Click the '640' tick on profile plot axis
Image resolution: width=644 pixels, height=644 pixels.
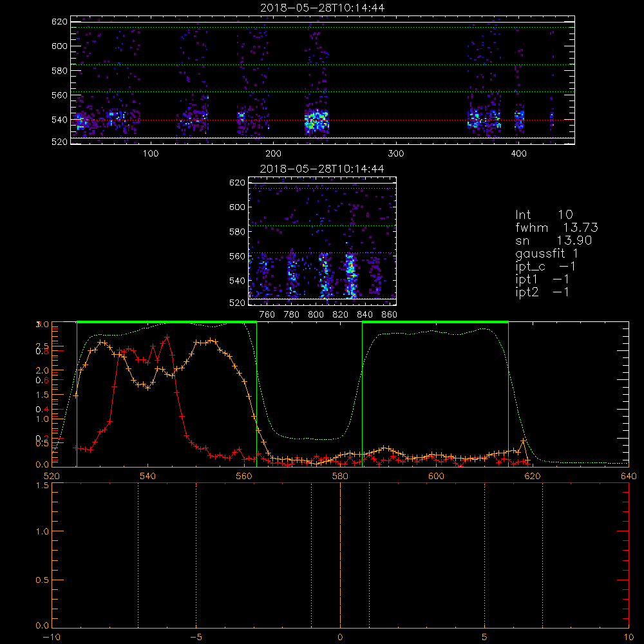point(629,477)
